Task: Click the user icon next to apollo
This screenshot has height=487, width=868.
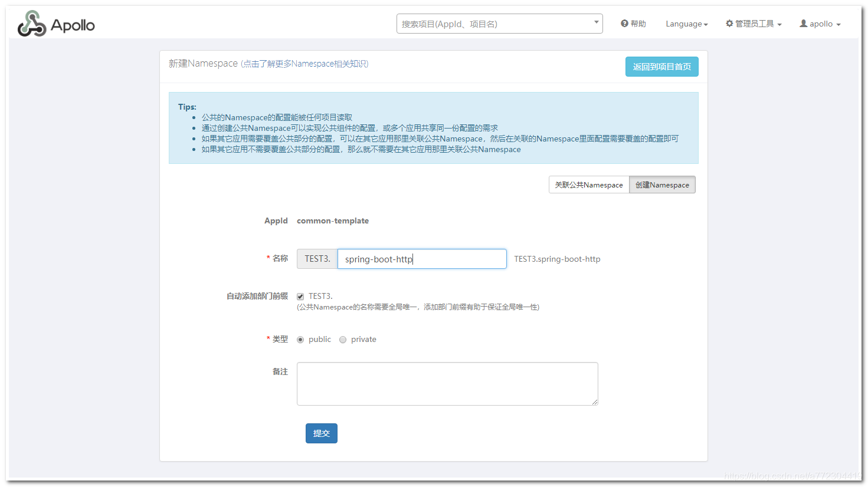Action: click(803, 24)
